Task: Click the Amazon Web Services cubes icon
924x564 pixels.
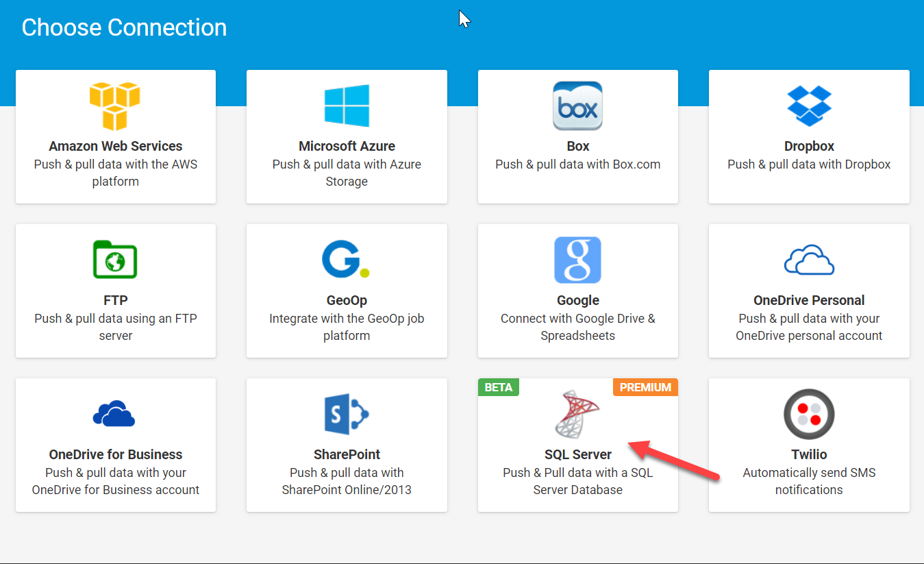Action: coord(115,106)
